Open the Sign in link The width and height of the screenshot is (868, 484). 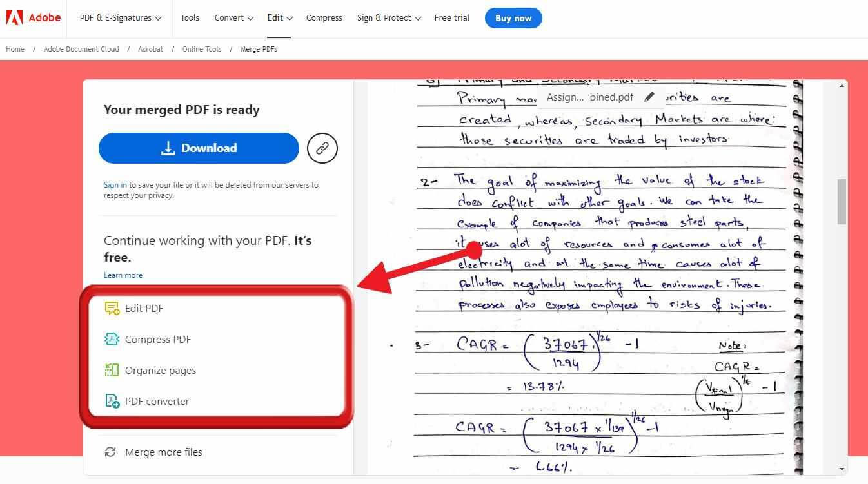113,185
